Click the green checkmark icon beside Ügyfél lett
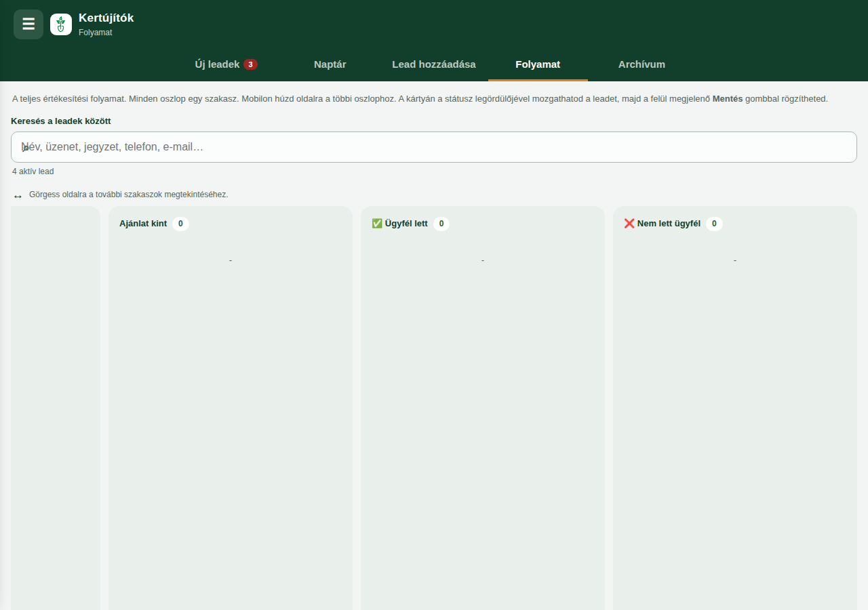 (x=377, y=224)
